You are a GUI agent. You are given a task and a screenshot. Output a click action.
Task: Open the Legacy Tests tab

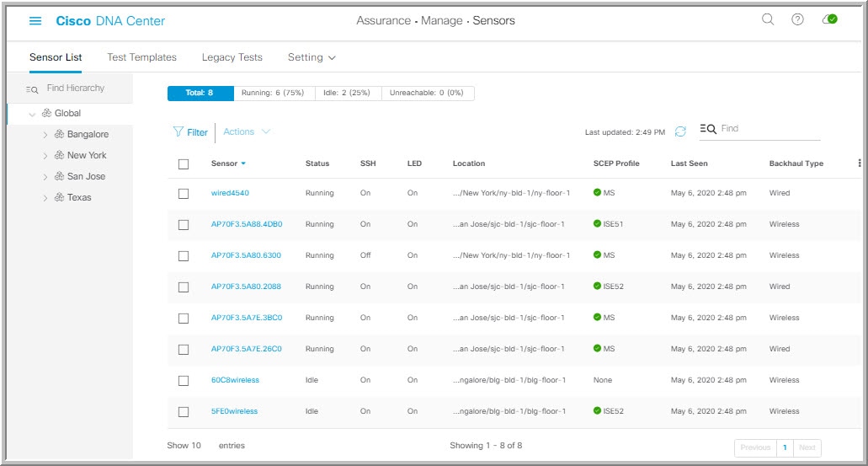pos(232,57)
